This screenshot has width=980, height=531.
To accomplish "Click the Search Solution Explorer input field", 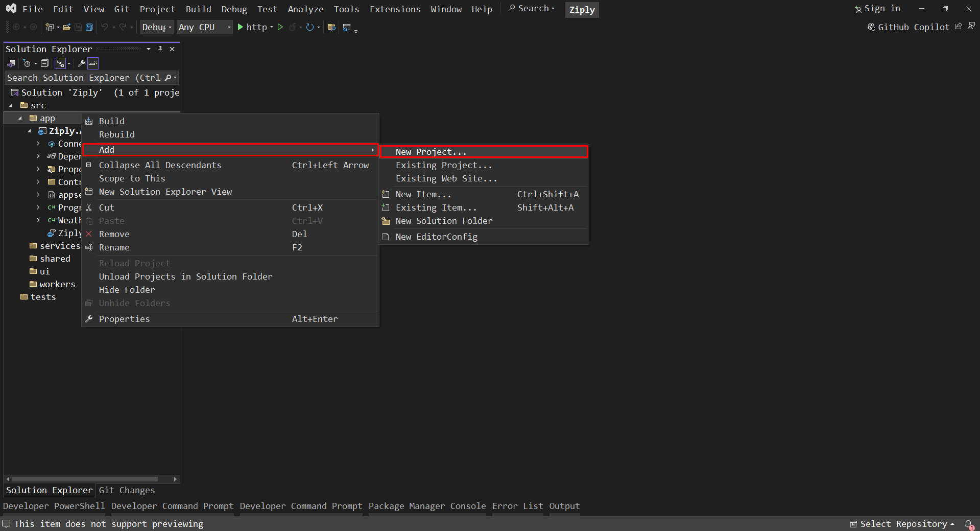I will pyautogui.click(x=84, y=78).
